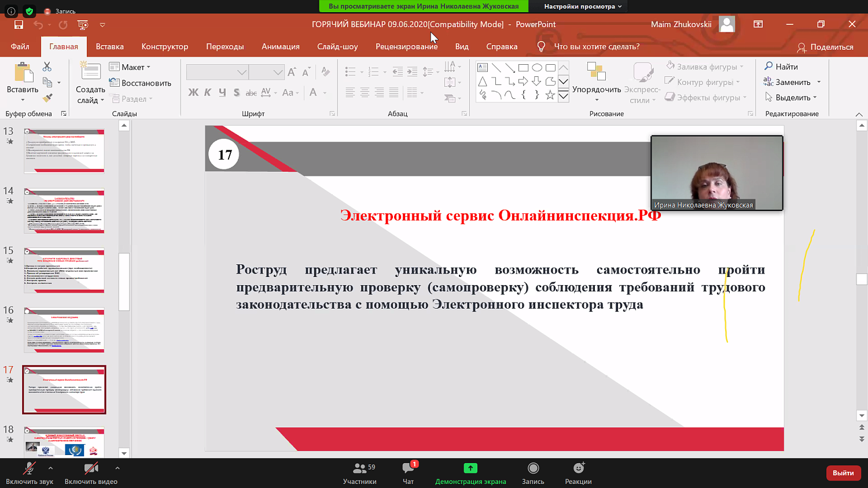This screenshot has height=488, width=868.
Task: Start slideshow from beginning icon in quick access
Action: point(83,25)
